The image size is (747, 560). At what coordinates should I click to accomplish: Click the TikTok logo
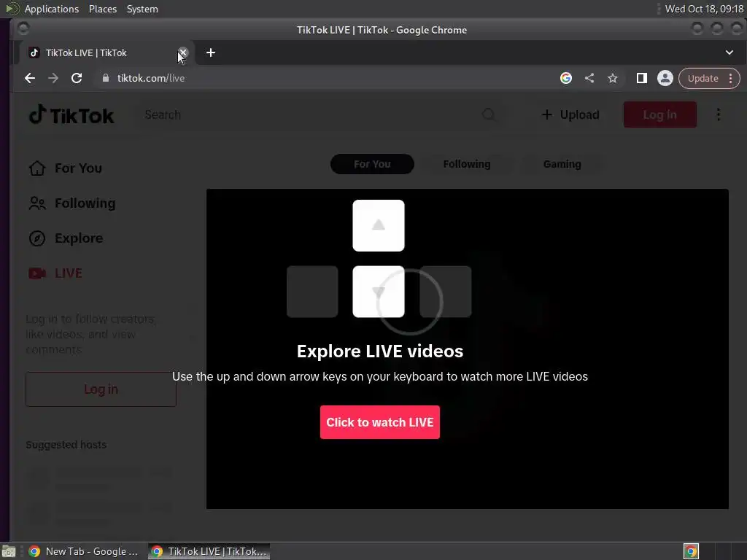tap(71, 114)
